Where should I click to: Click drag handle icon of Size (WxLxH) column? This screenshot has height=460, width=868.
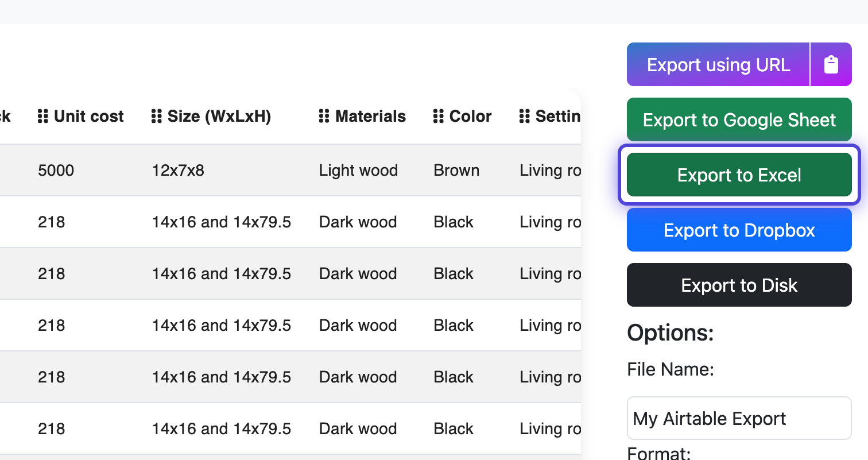tap(156, 116)
